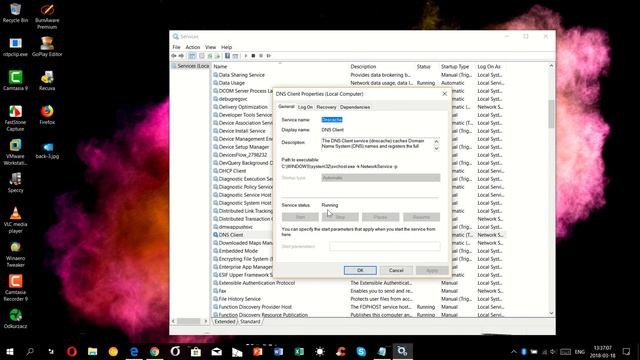Click Restart Service icon in toolbar
The image size is (640, 360).
269,56
